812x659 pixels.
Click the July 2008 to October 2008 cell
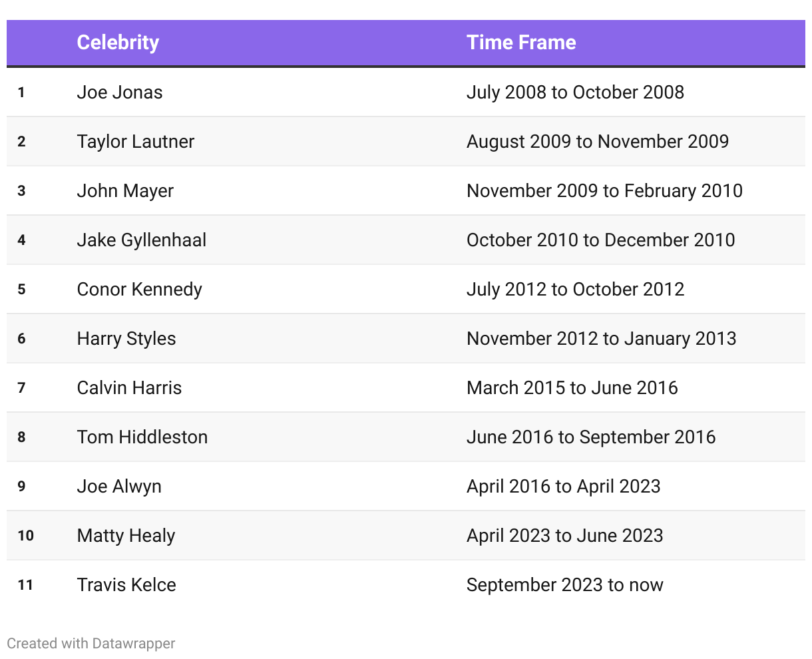[x=575, y=93]
